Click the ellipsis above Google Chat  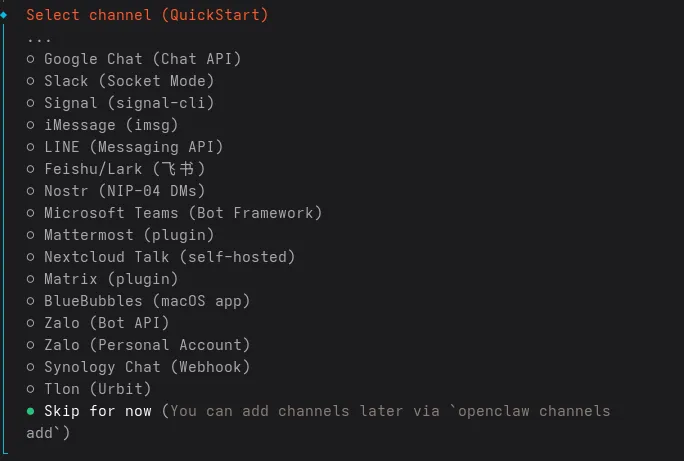[39, 38]
